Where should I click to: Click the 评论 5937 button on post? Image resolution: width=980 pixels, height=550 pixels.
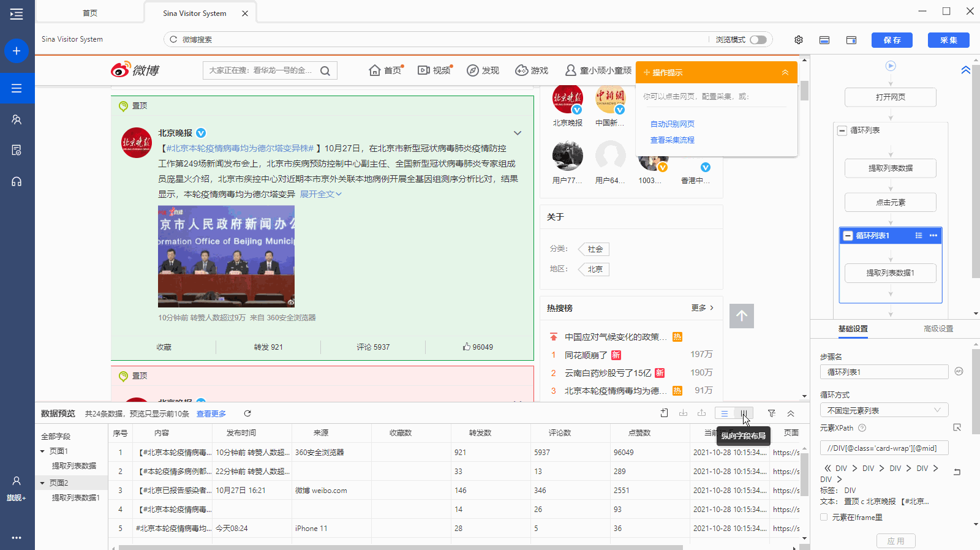pyautogui.click(x=373, y=347)
